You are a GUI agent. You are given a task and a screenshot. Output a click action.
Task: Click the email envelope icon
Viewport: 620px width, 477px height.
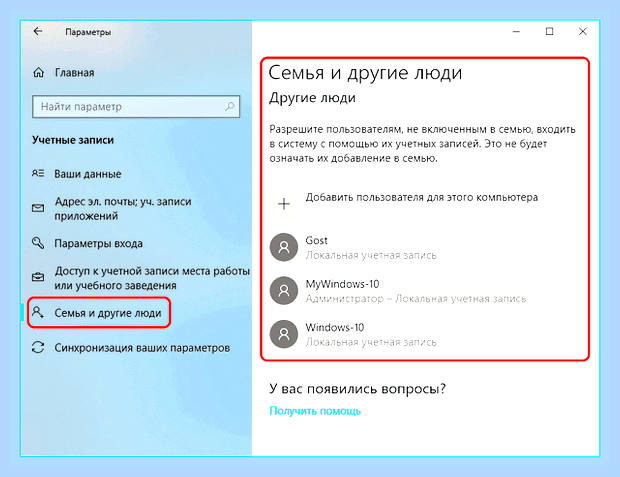[x=38, y=208]
